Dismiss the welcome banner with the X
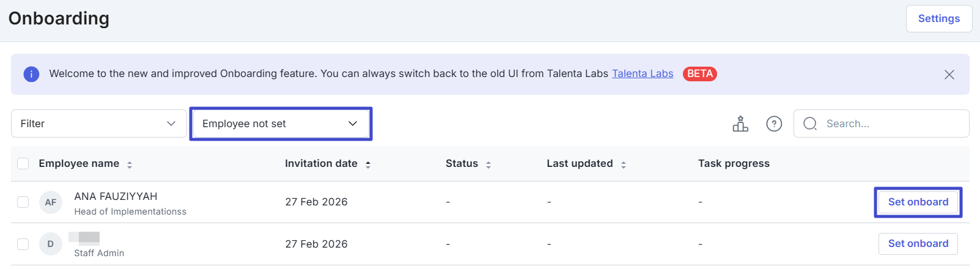 click(949, 75)
